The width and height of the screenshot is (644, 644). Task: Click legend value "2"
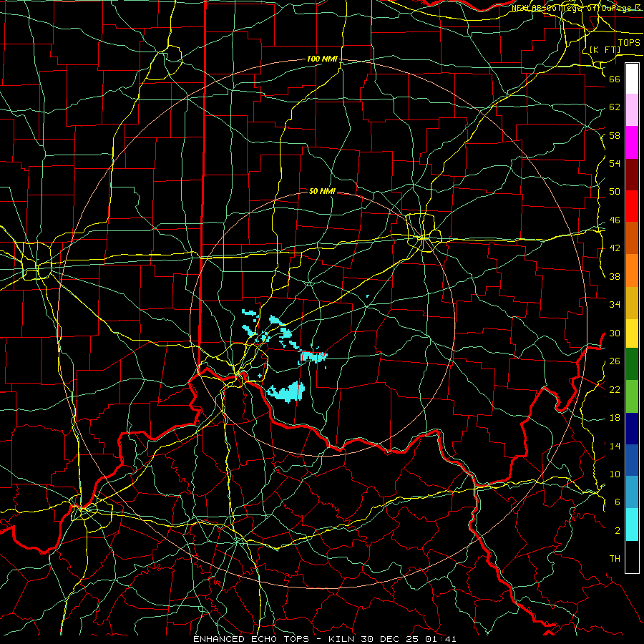pos(618,531)
